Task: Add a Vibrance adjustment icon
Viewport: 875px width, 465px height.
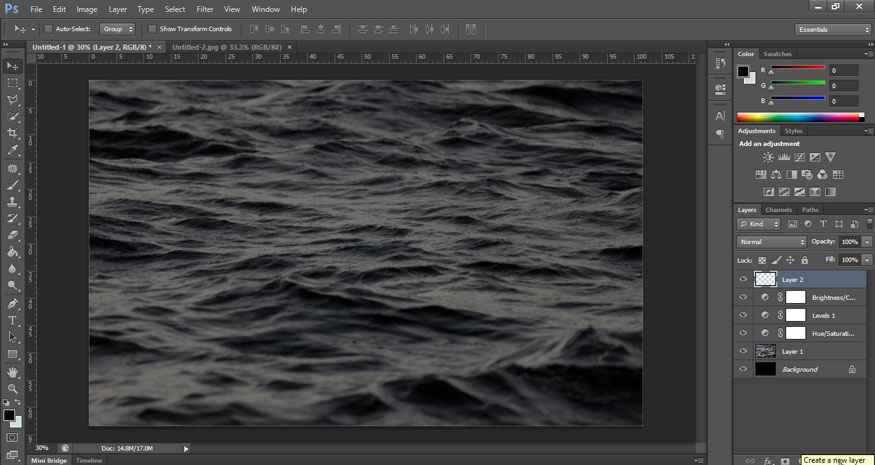Action: point(830,158)
